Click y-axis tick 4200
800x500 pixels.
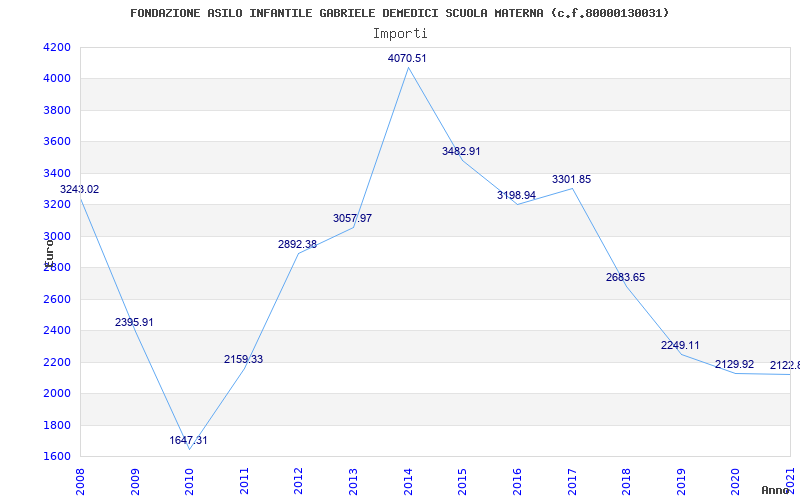tap(55, 47)
